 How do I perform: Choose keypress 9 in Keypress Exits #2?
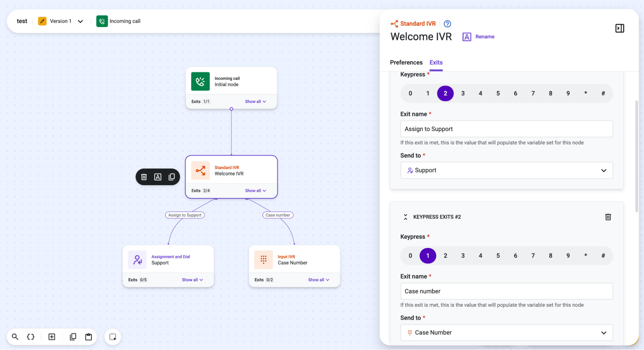click(568, 256)
